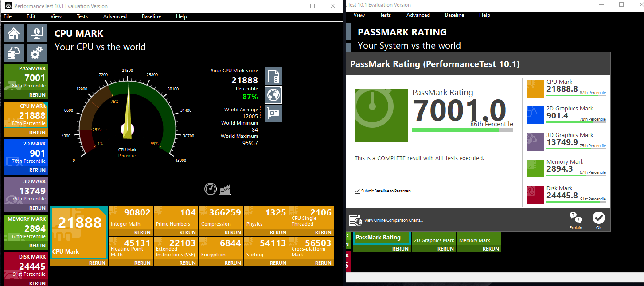Click Disk Mark red icon in dialog
Screen dimensions: 644x286
pos(535,195)
